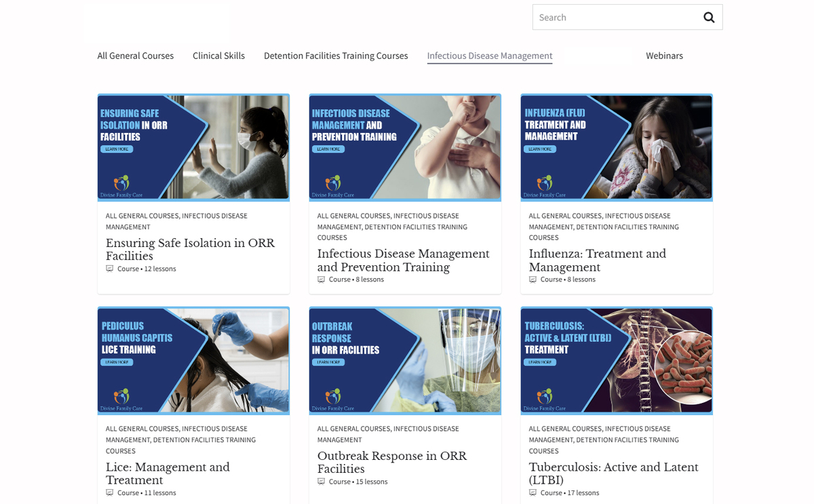Screen dimensions: 814x504
Task: Select Detention Facilities Training Courses tab
Action: pyautogui.click(x=336, y=56)
